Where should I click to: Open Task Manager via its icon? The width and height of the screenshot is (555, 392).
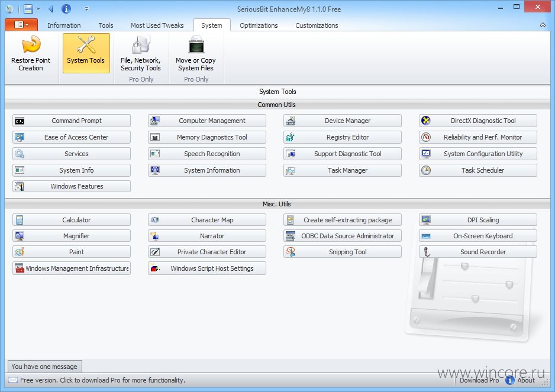pyautogui.click(x=291, y=171)
